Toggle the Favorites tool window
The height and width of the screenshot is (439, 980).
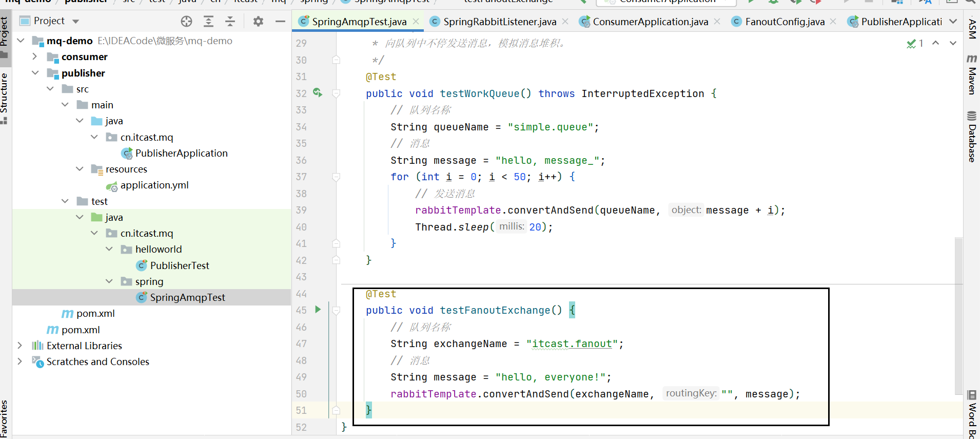coord(5,418)
